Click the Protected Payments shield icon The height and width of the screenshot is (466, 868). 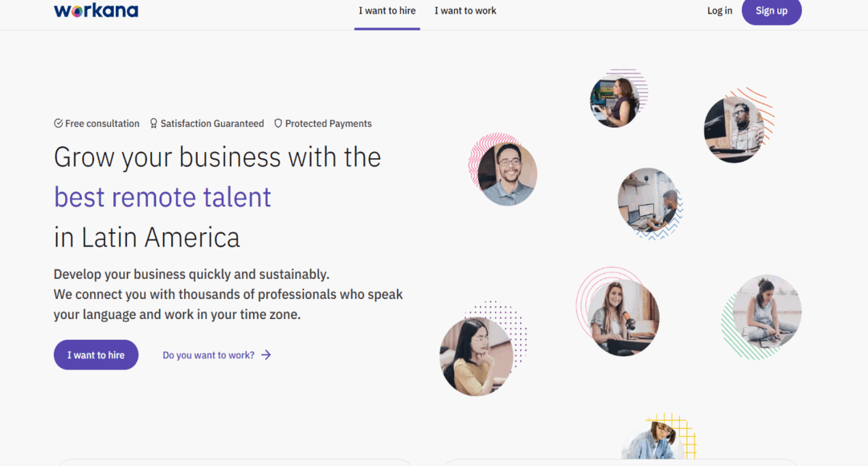(x=277, y=123)
